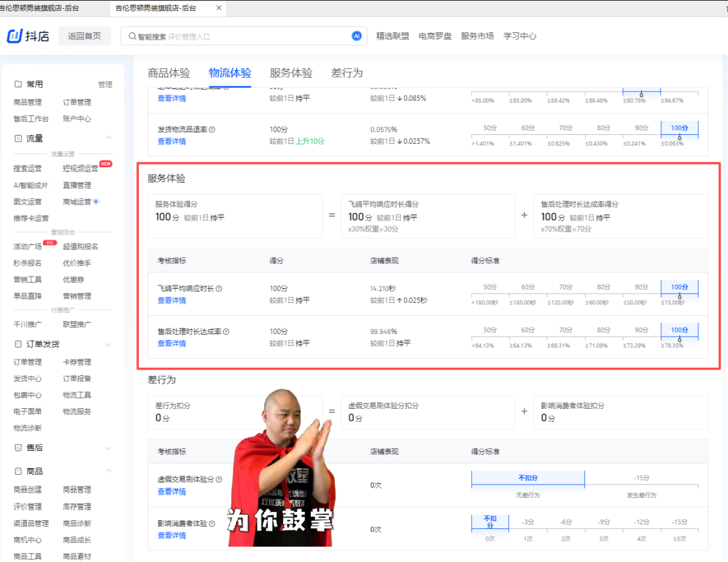Screen dimensions: 728x562
Task: Open 短视频运营 in sidebar
Action: (80, 169)
